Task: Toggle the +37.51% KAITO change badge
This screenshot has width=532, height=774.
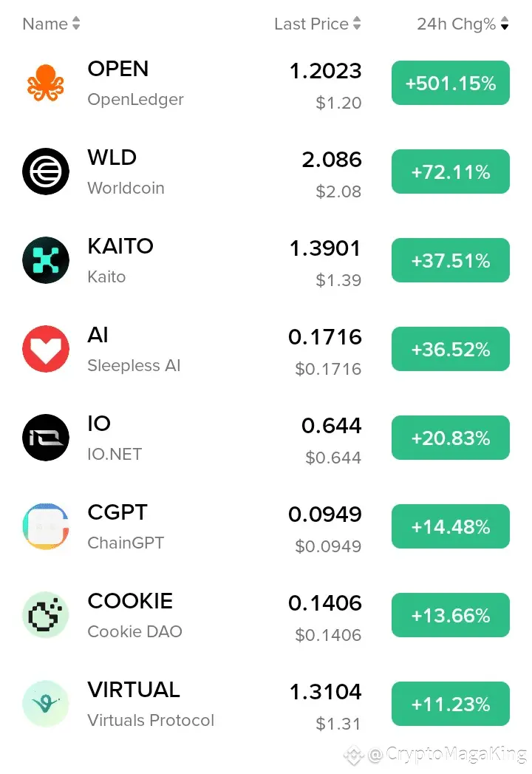Action: click(x=451, y=260)
